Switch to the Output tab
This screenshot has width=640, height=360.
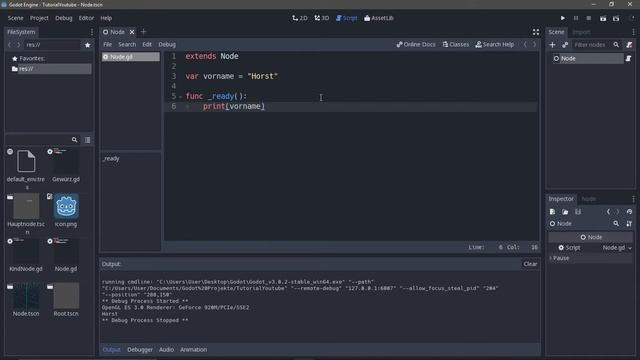111,349
